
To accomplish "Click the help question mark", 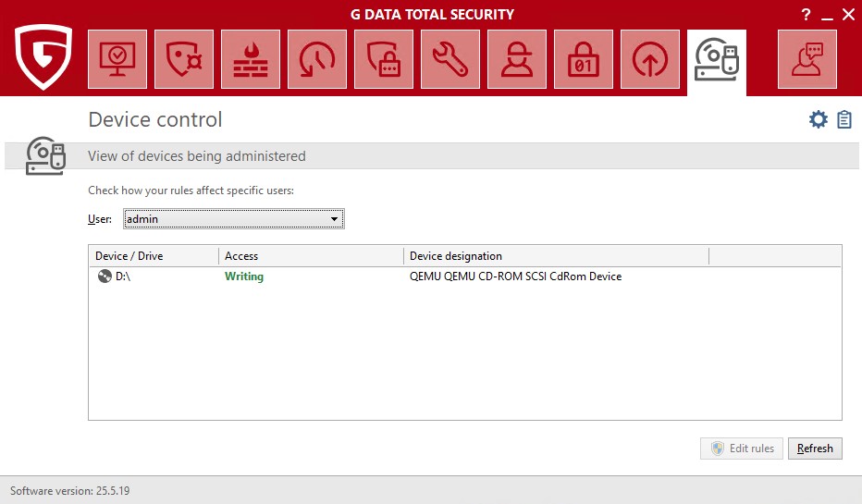I will pyautogui.click(x=806, y=15).
